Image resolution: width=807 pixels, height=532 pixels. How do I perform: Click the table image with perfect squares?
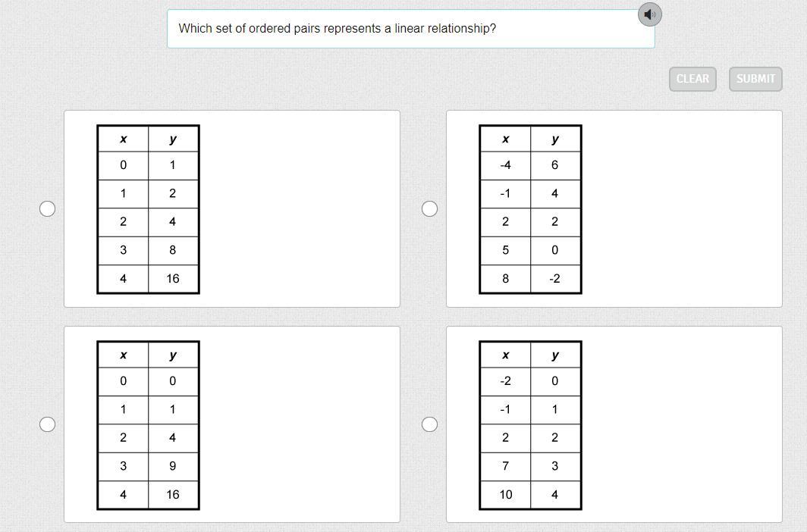click(148, 425)
